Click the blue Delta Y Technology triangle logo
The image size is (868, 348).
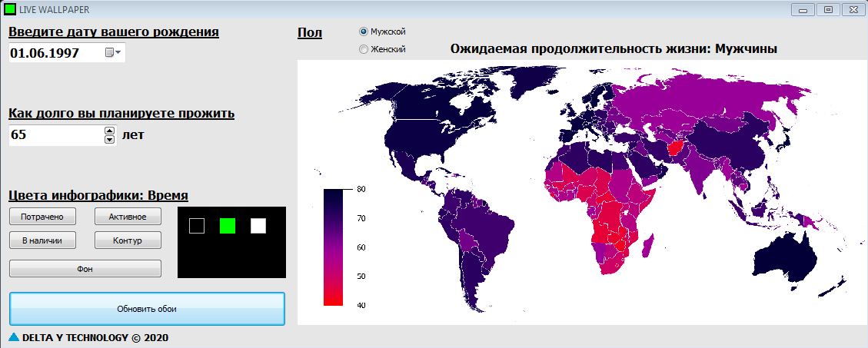(x=15, y=336)
